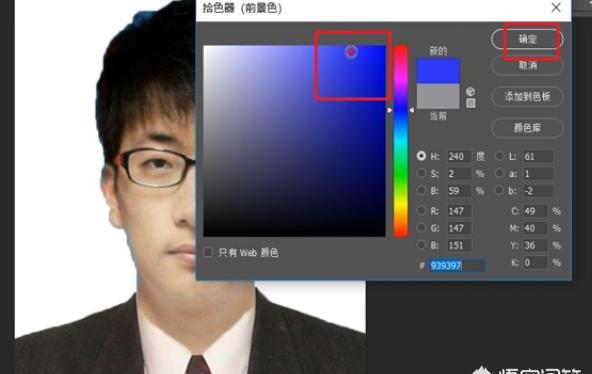
Task: Select the R red radio button
Action: 421,211
